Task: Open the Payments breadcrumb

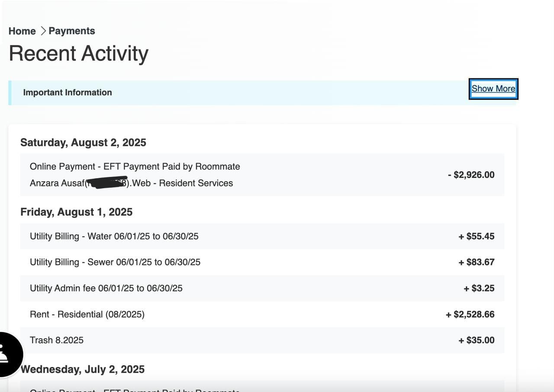Action: (x=71, y=31)
